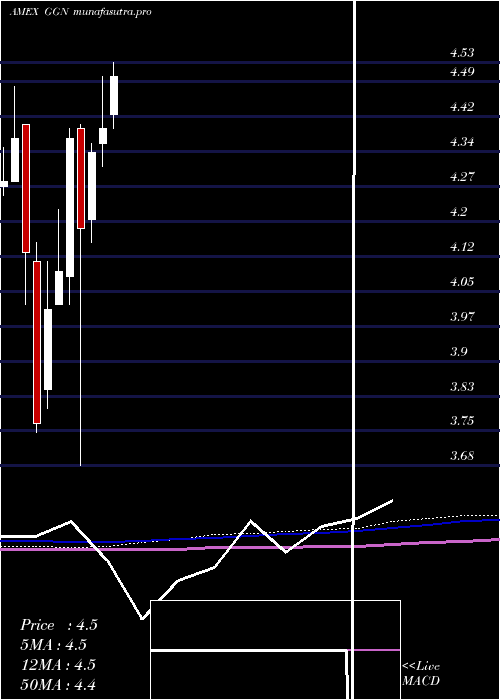Click the <<Live MACD label
Viewport: 500px width, 700px height.
(421, 674)
